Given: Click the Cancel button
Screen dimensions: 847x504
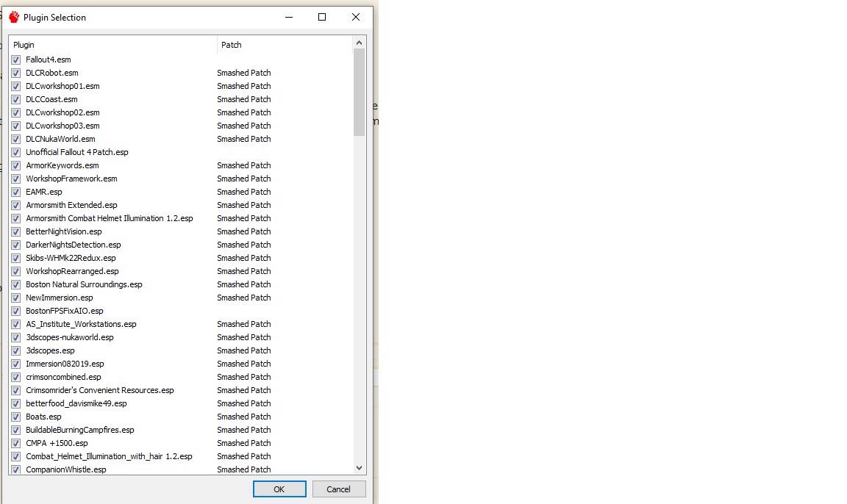Looking at the screenshot, I should pyautogui.click(x=339, y=489).
